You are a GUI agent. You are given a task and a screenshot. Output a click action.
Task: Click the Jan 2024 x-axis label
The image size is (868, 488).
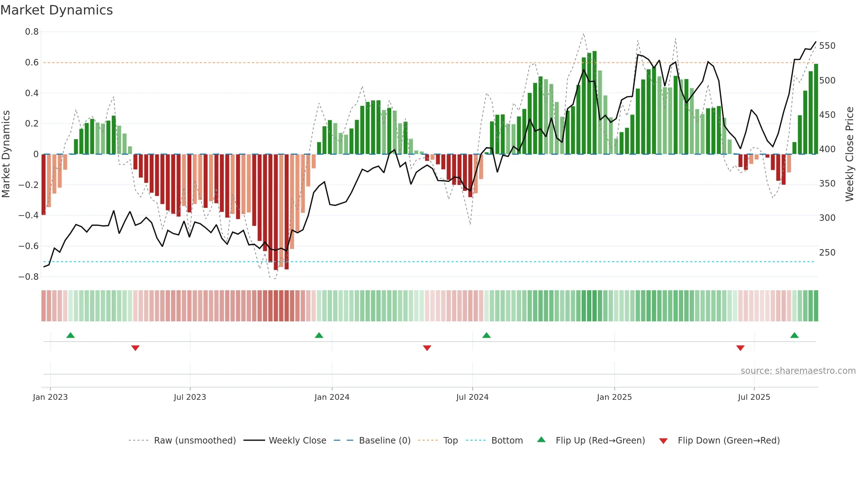(x=332, y=397)
